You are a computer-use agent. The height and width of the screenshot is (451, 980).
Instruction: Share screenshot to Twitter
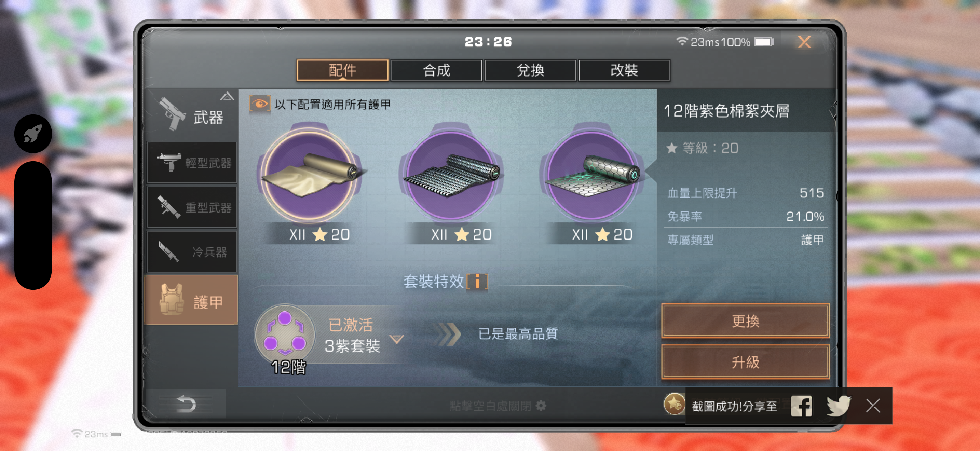tap(839, 406)
